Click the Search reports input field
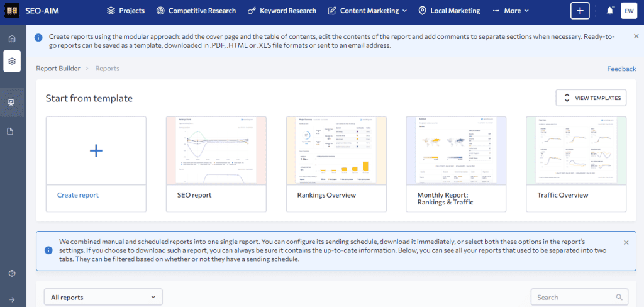The height and width of the screenshot is (307, 644). point(579,297)
